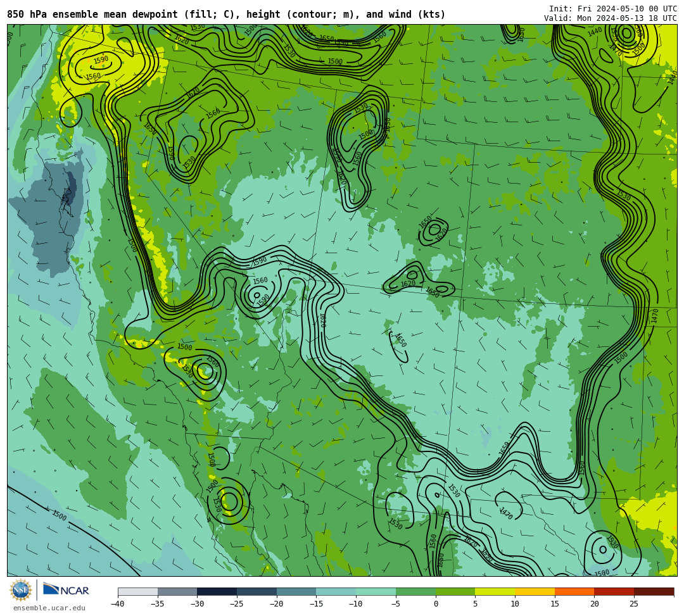Viewport: 684px width, 616px height.
Task: Pick the slate gray -35 to -30 colorbar swatch
Action: (x=177, y=591)
